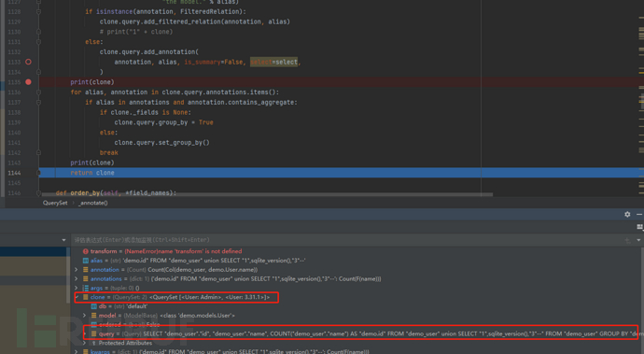Viewport: 644px width, 354px height.
Task: Select the ordered = False row
Action: pos(125,324)
